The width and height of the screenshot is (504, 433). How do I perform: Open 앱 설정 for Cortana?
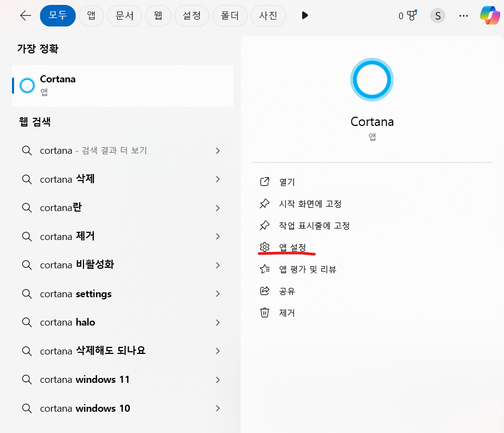292,248
